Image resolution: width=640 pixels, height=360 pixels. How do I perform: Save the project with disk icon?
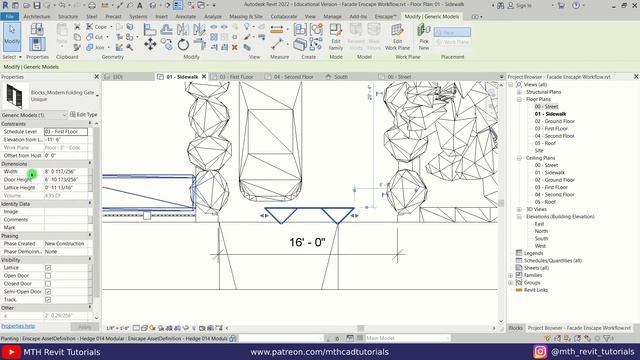(x=37, y=6)
